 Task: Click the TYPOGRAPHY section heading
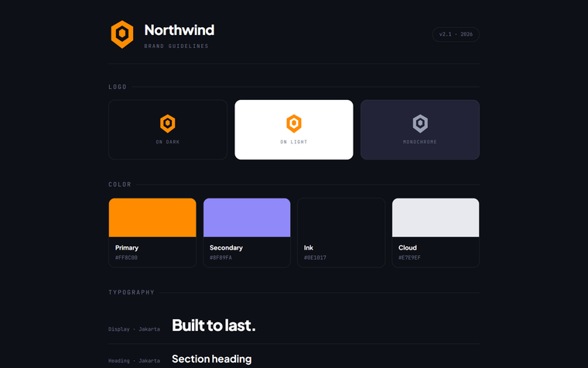pos(132,292)
